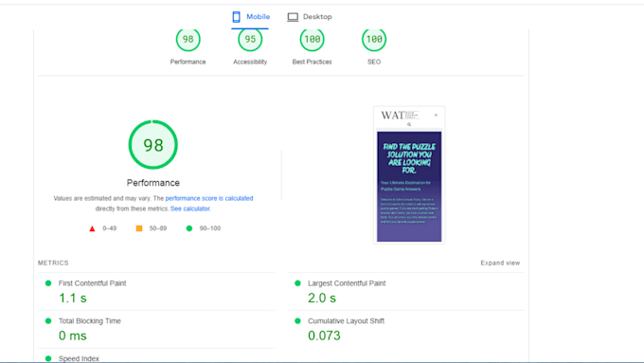Click the 0 ms metric value
The height and width of the screenshot is (363, 644).
click(73, 336)
